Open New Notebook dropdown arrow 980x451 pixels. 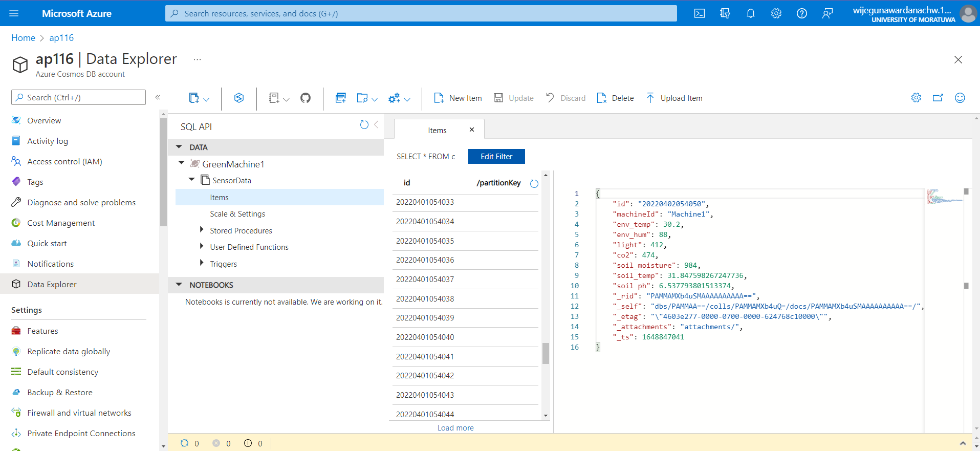(x=286, y=99)
